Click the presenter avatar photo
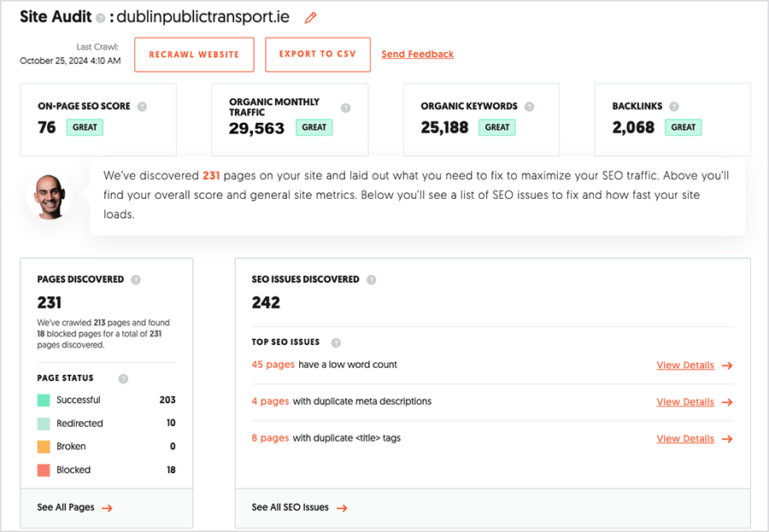This screenshot has width=769, height=532. click(x=49, y=196)
